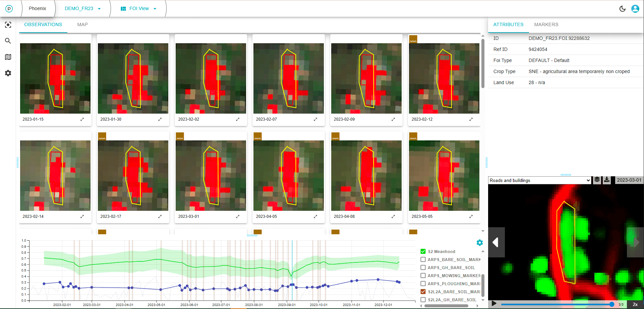This screenshot has width=644, height=309.
Task: Open search from the left sidebar
Action: (x=8, y=41)
